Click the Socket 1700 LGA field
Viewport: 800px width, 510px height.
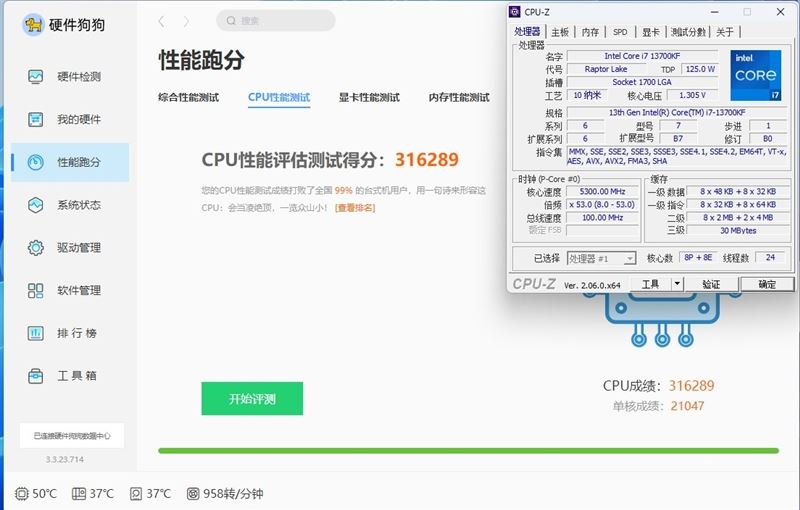642,82
